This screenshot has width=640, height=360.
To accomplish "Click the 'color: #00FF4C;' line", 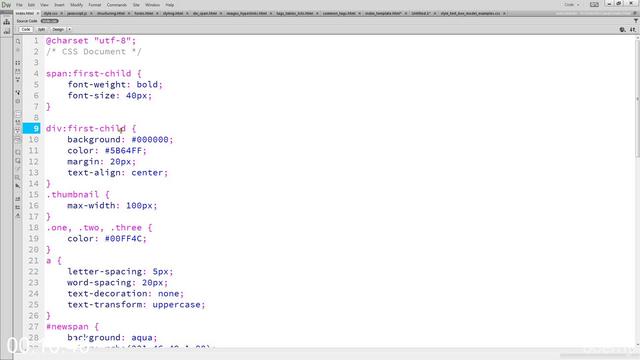I will (107, 238).
